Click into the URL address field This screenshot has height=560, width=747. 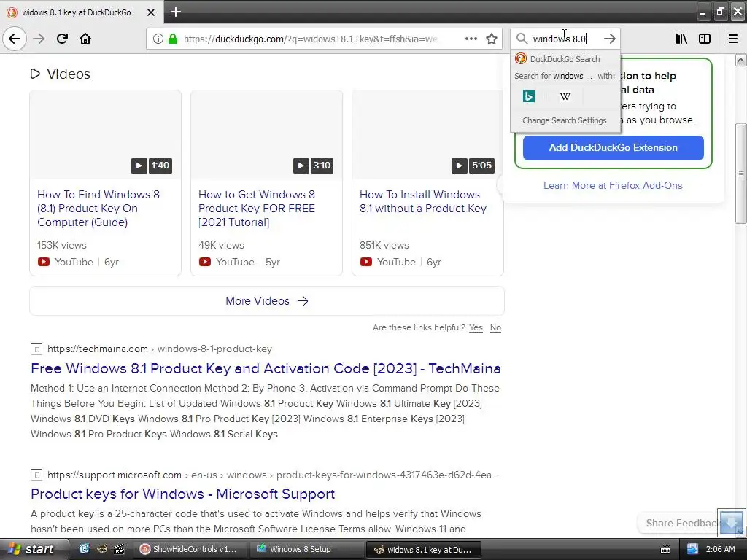tap(310, 39)
